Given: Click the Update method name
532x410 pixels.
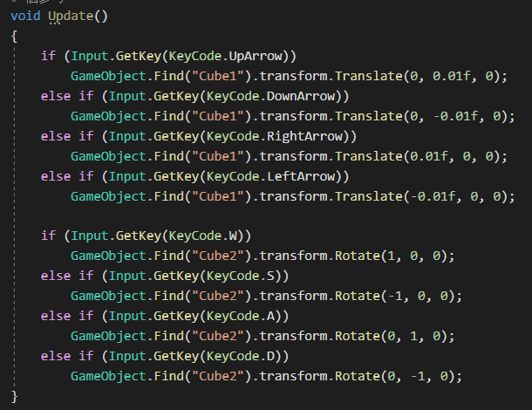Looking at the screenshot, I should tap(71, 17).
